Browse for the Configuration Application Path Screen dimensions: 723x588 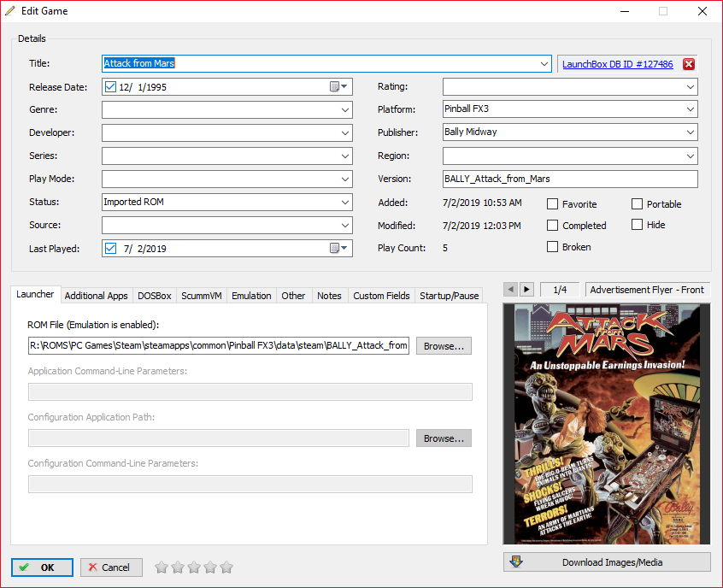444,438
